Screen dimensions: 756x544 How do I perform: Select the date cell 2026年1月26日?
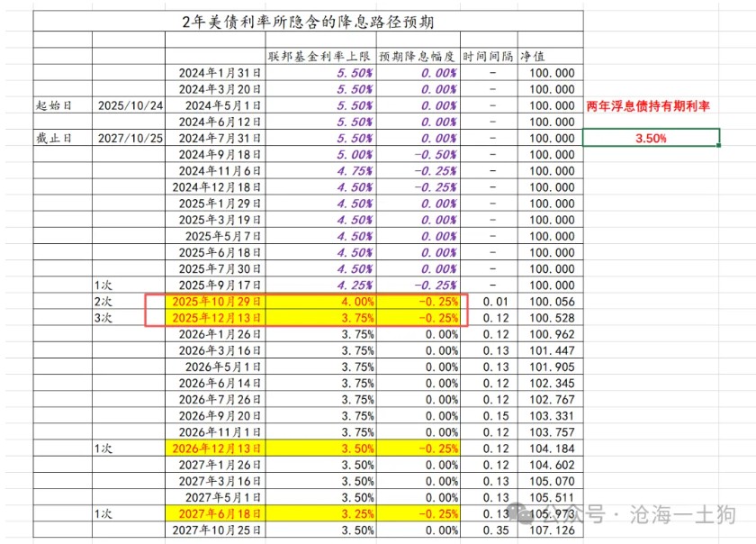coord(215,334)
